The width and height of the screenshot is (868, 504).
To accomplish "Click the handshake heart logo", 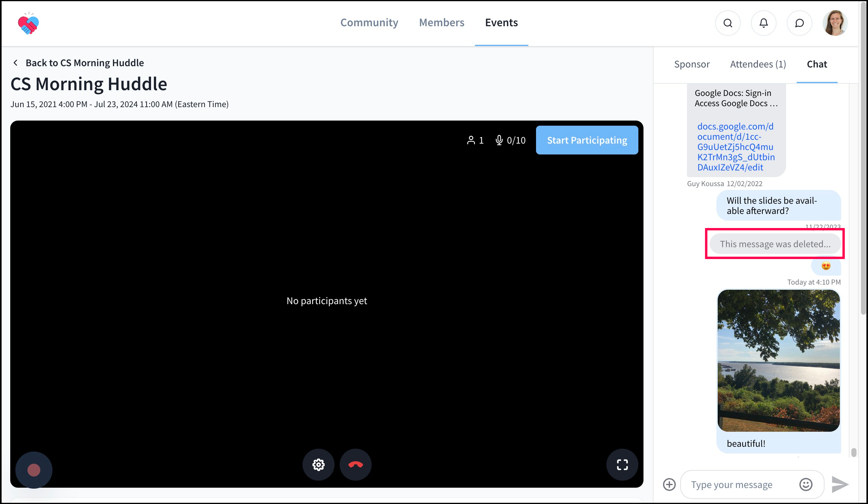I will 28,24.
